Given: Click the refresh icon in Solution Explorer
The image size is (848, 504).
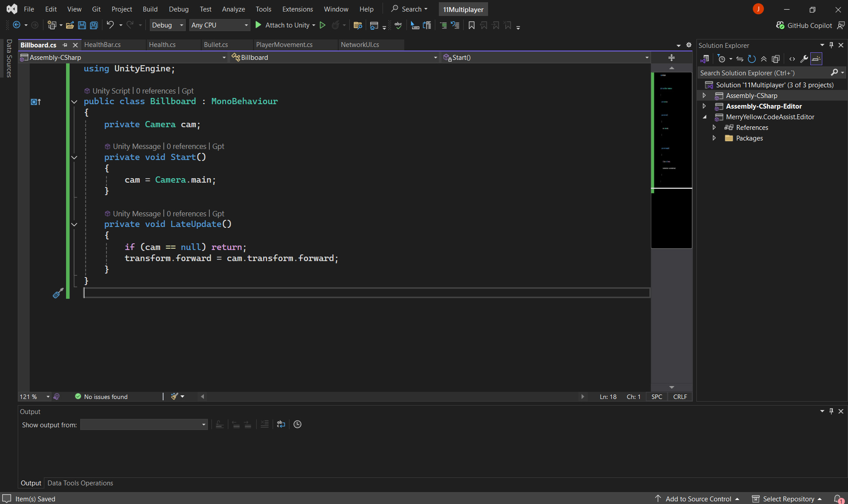Looking at the screenshot, I should tap(752, 59).
